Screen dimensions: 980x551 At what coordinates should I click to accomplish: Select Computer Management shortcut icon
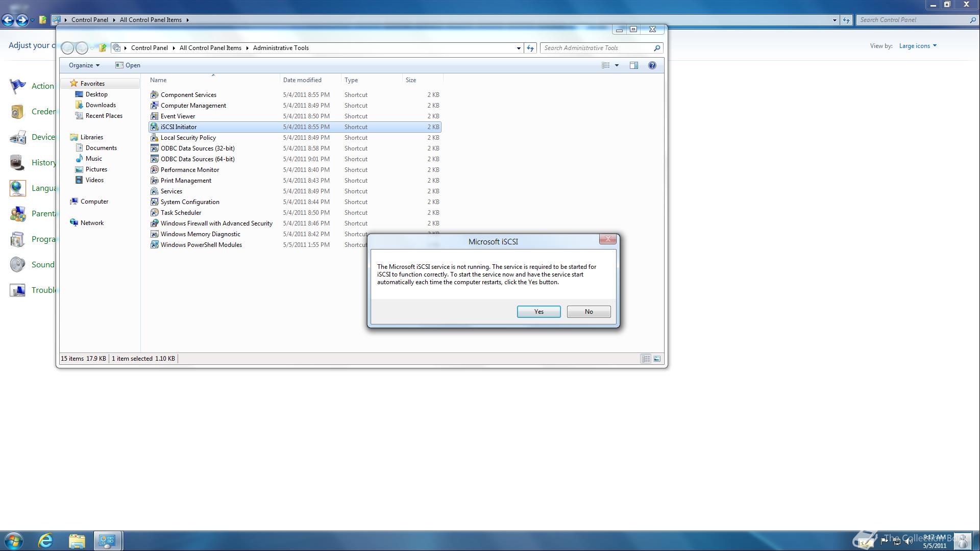pyautogui.click(x=154, y=106)
